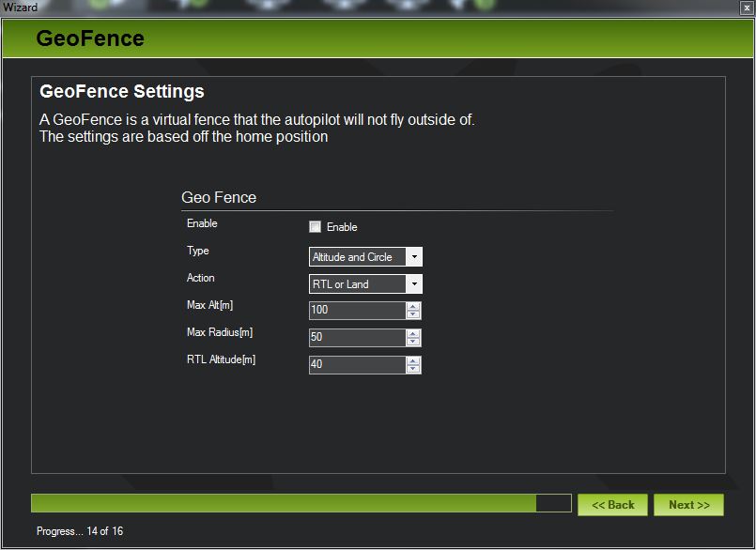Go back with the << Back button

coord(613,505)
